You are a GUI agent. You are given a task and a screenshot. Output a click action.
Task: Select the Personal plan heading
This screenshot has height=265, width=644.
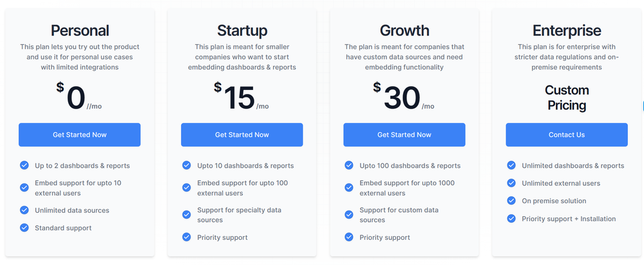click(x=80, y=30)
